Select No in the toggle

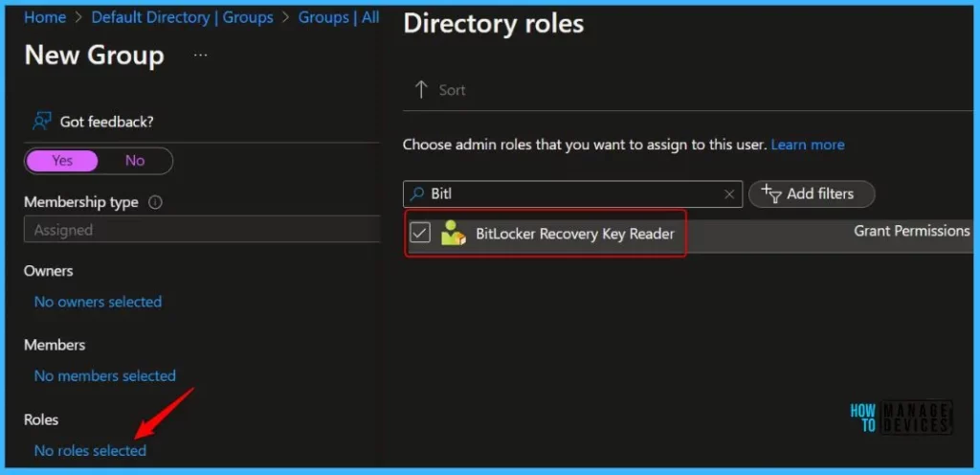[134, 161]
